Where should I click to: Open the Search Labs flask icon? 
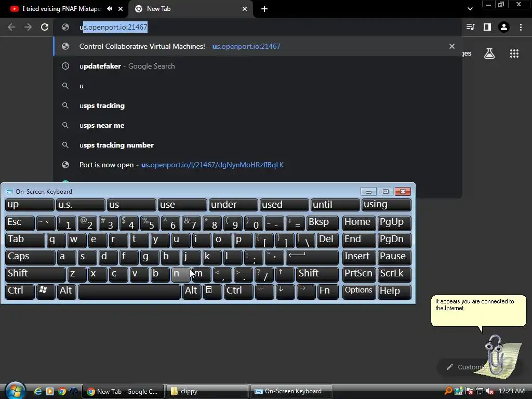[489, 54]
